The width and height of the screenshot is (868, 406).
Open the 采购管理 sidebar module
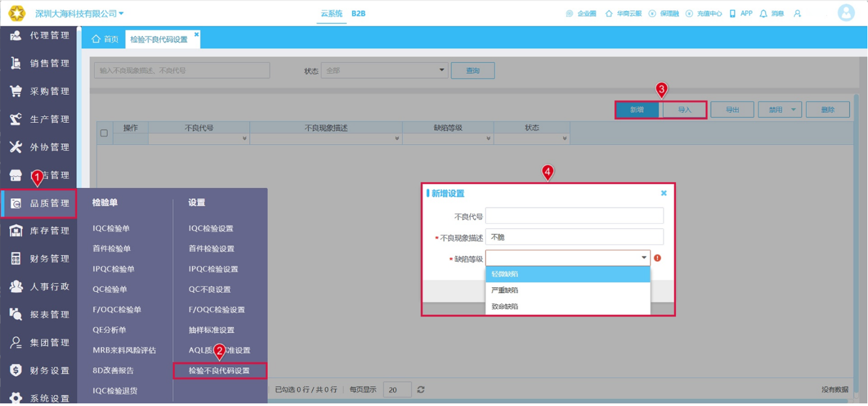click(x=39, y=91)
